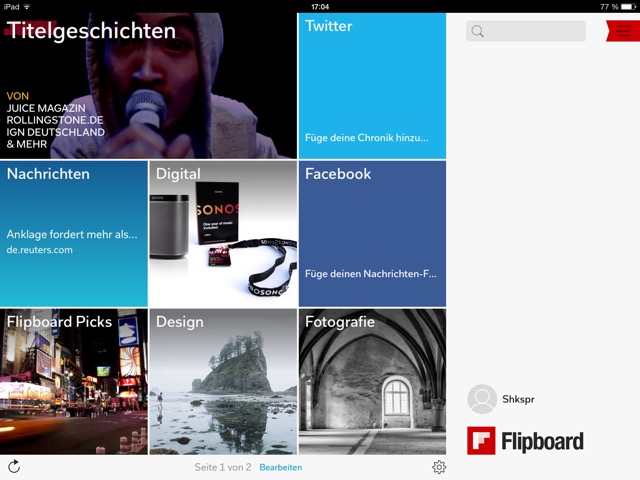
Task: Click the magnifying glass search icon
Action: (478, 32)
